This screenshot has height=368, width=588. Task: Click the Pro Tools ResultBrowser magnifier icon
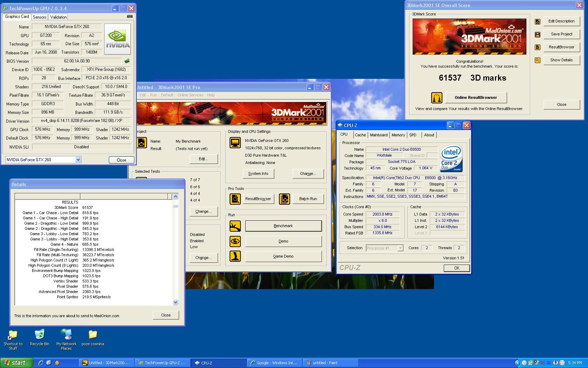tap(235, 199)
